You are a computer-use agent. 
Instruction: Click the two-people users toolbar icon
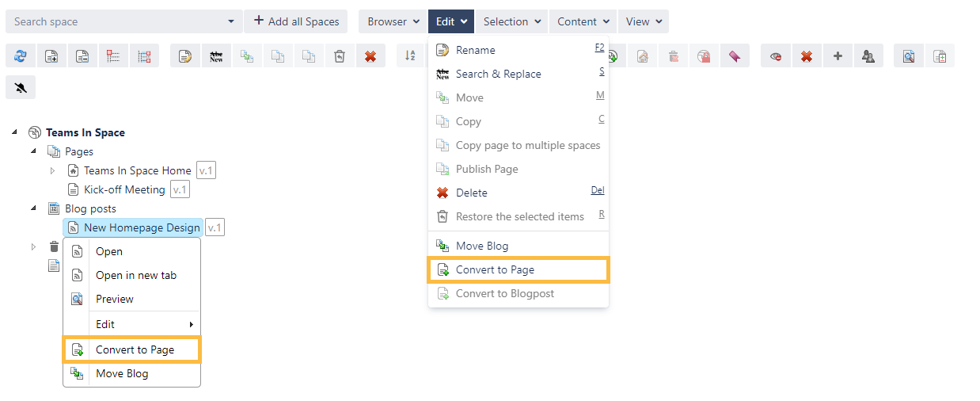tap(868, 56)
